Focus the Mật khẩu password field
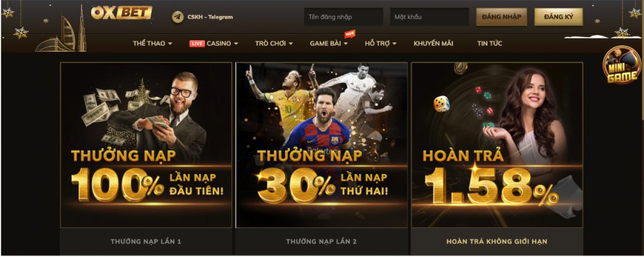The image size is (644, 257). pos(430,17)
